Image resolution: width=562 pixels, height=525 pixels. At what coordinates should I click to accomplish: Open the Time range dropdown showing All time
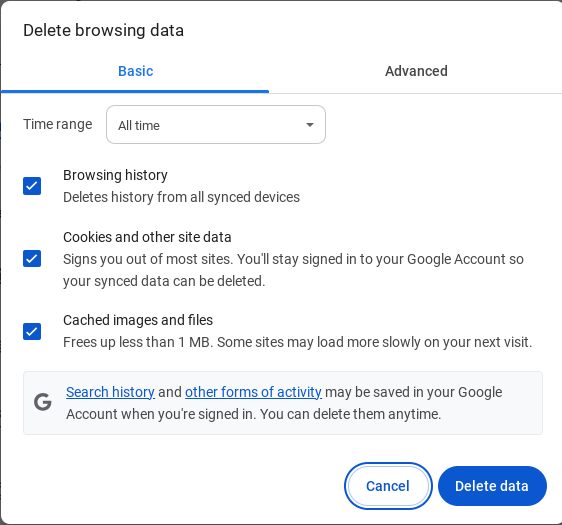216,125
